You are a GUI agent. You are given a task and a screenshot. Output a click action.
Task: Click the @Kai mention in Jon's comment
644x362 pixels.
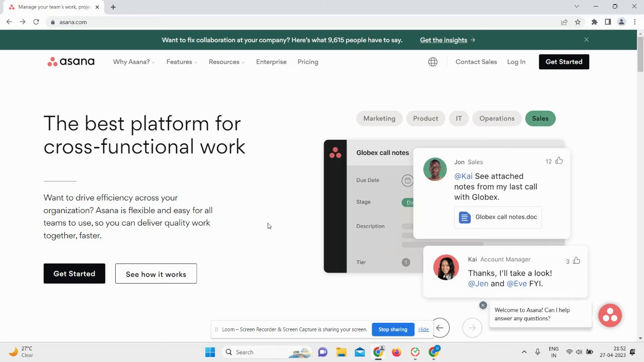tap(463, 176)
